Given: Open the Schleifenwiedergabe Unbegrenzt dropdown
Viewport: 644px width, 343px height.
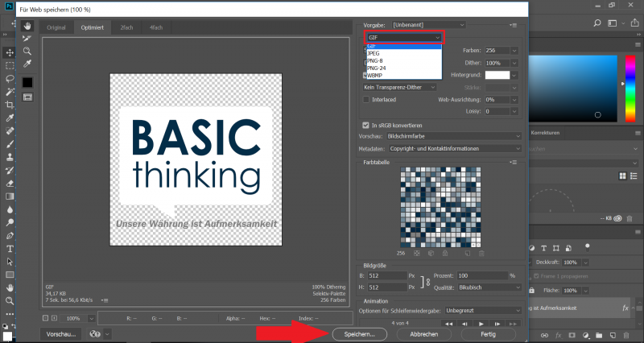Looking at the screenshot, I should pos(484,311).
